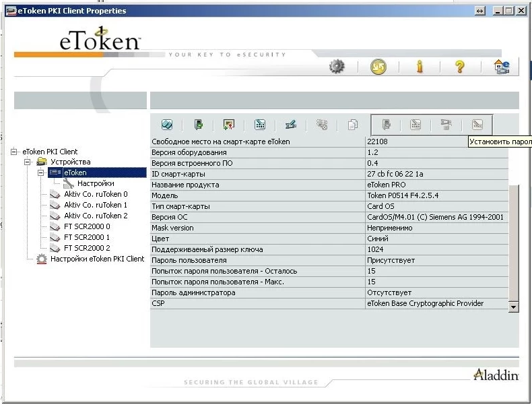Image resolution: width=532 pixels, height=407 pixels.
Task: Select FT SCR2000 1 reader
Action: pos(87,237)
